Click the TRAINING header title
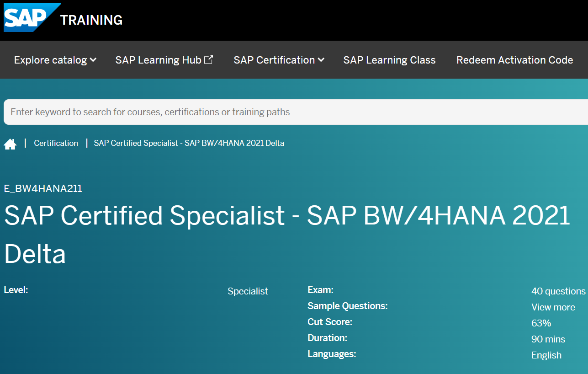The width and height of the screenshot is (588, 374). 91,20
